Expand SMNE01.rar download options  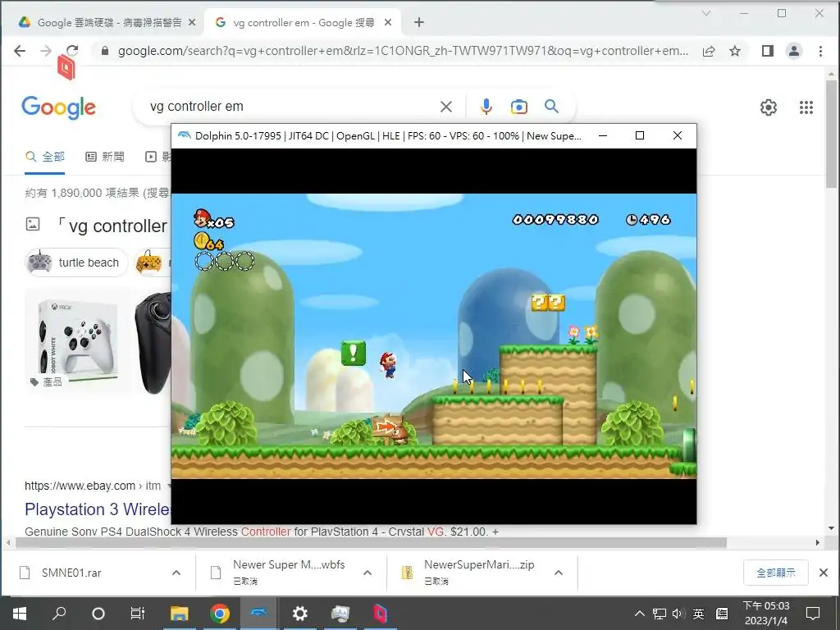coord(176,573)
